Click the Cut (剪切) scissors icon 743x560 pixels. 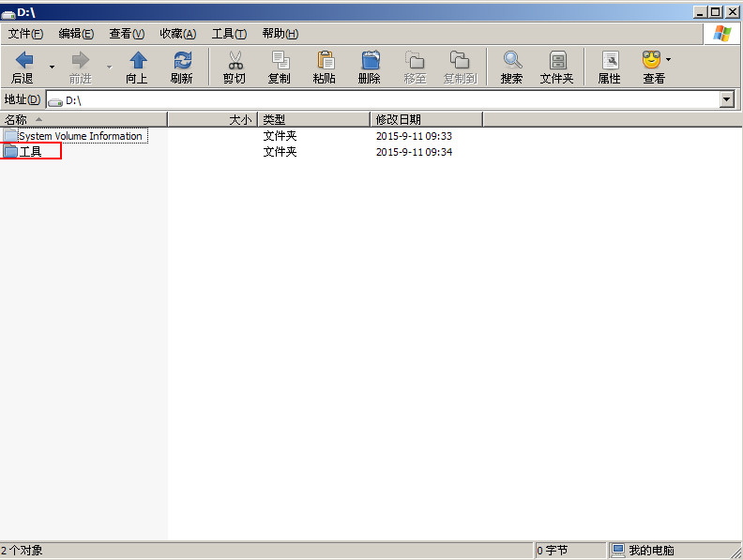(x=235, y=60)
